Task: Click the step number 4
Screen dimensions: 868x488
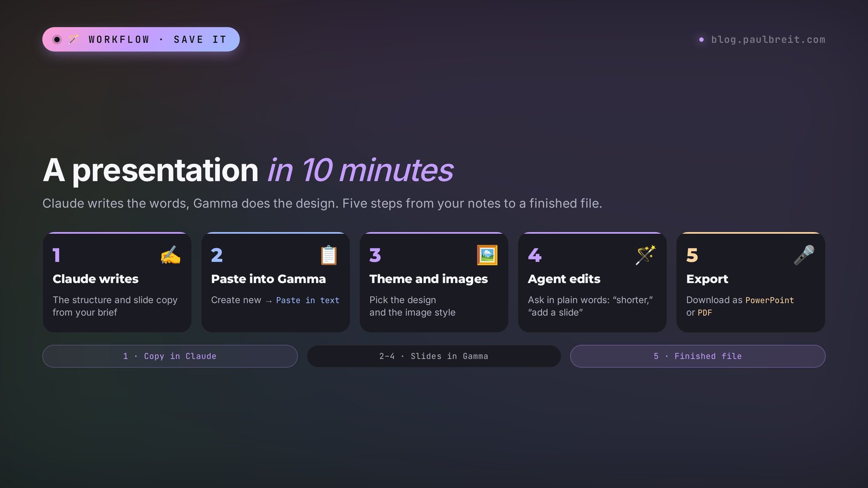Action: tap(534, 255)
